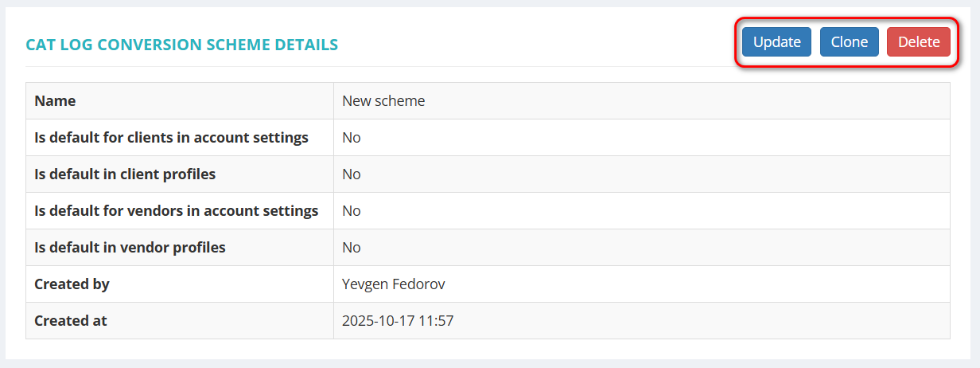Screen dimensions: 980x368
Task: Click 'Is default for clients in account settings' label
Action: pos(171,138)
